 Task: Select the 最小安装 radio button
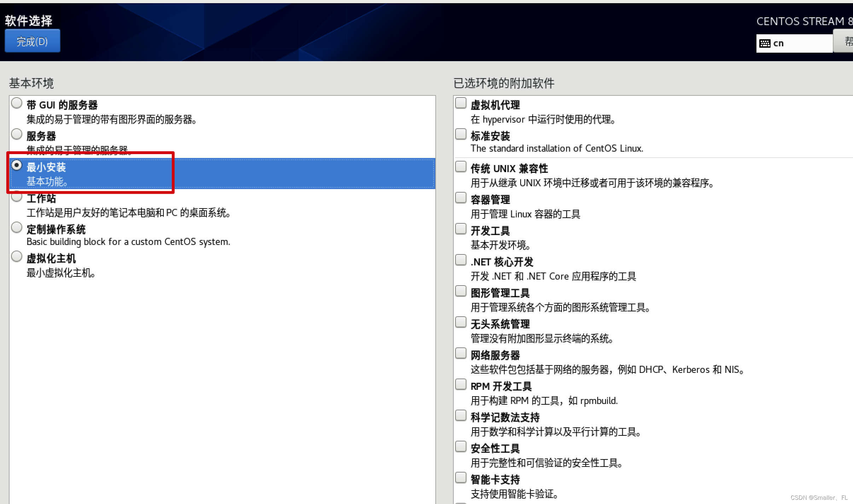[x=17, y=165]
